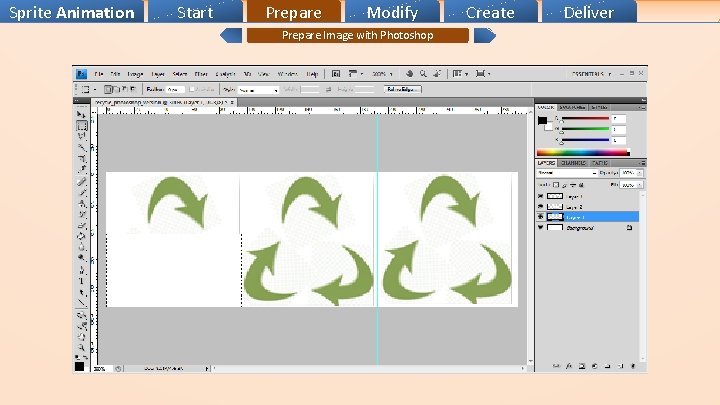Switch to the Swatches tab
The image size is (720, 405).
pyautogui.click(x=572, y=107)
